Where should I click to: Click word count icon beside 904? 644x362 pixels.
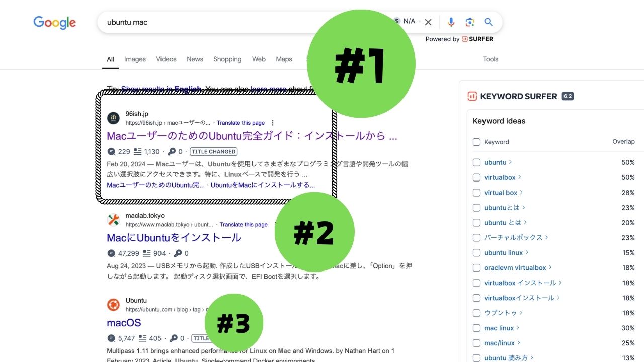[147, 253]
